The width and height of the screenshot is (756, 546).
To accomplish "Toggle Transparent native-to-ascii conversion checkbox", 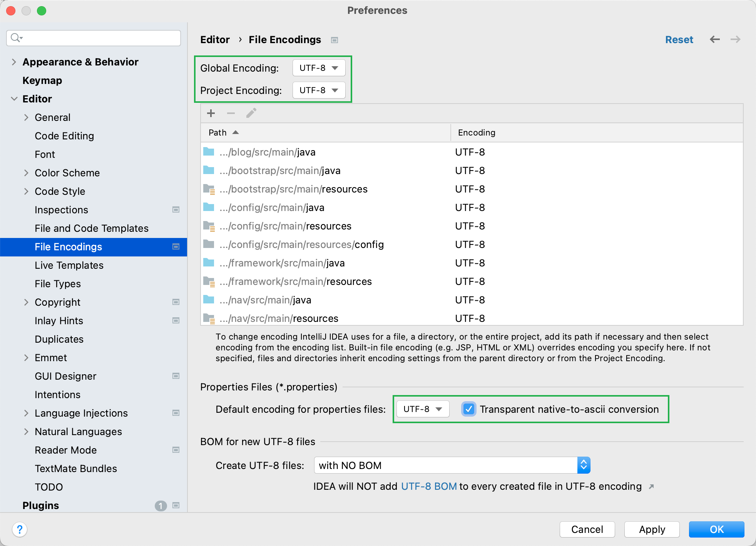I will (x=469, y=409).
